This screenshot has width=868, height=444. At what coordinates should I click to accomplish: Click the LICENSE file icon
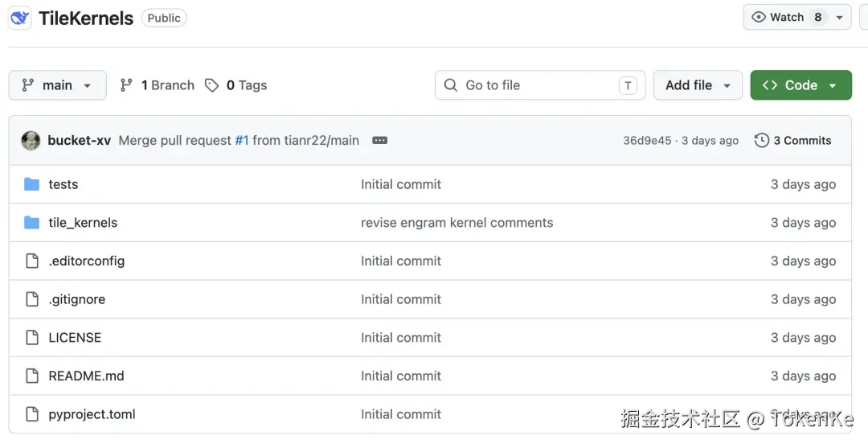[x=32, y=338]
